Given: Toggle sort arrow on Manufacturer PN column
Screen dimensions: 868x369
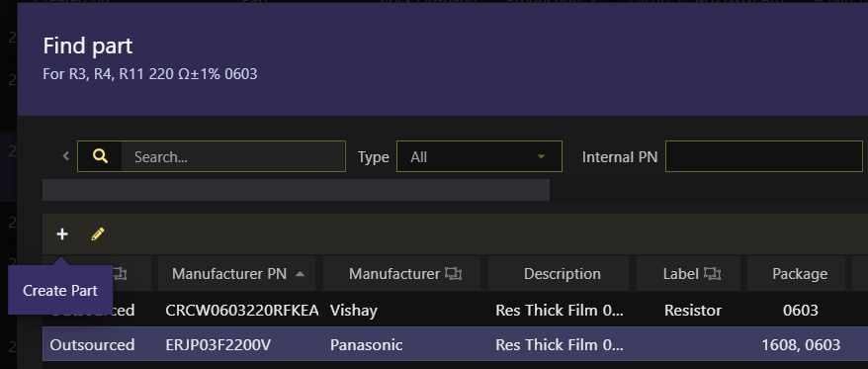Looking at the screenshot, I should click(300, 274).
